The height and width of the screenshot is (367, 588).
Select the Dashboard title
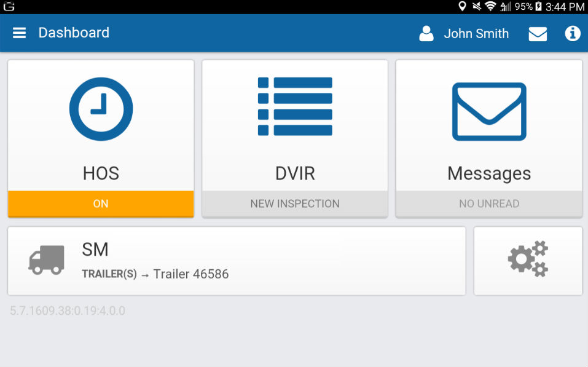(x=74, y=33)
